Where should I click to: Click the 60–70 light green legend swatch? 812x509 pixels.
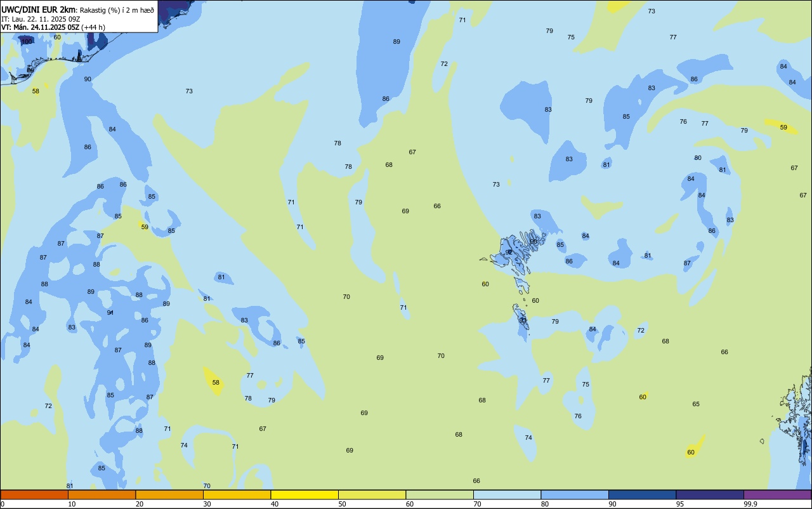pos(440,494)
